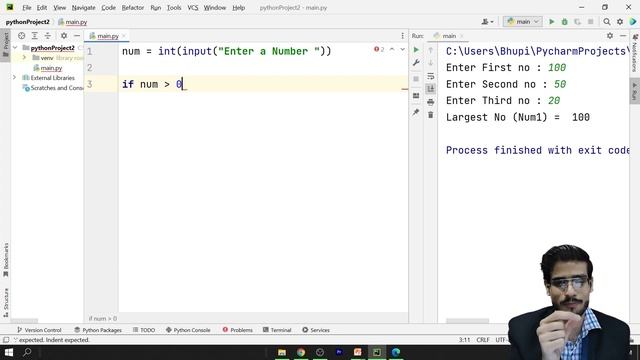Open TODO tool window
Image resolution: width=640 pixels, height=360 pixels.
(144, 330)
